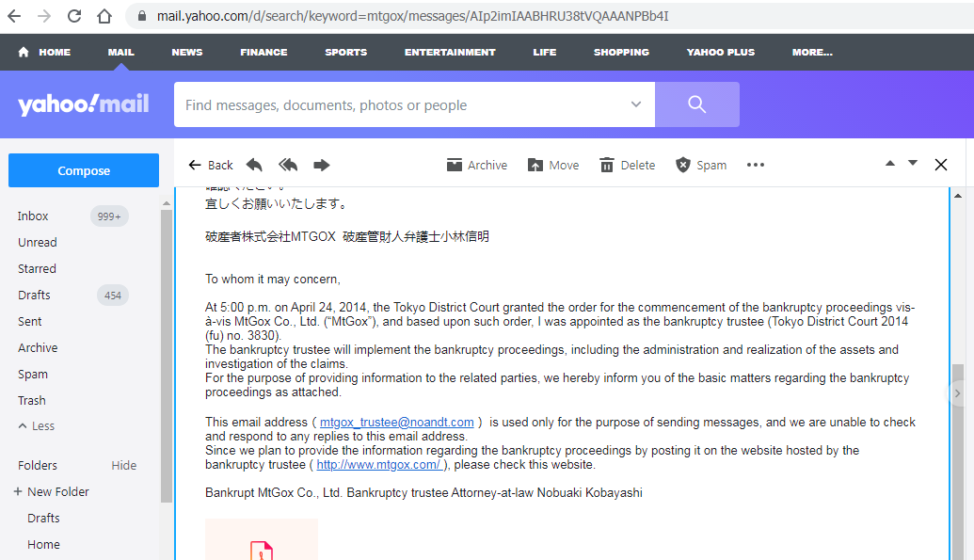
Task: Reload the page in the browser
Action: pyautogui.click(x=74, y=16)
